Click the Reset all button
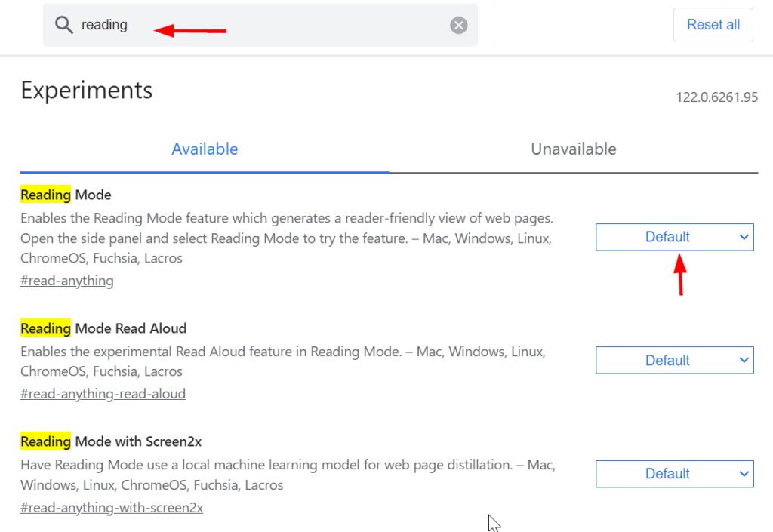773x532 pixels. [713, 25]
